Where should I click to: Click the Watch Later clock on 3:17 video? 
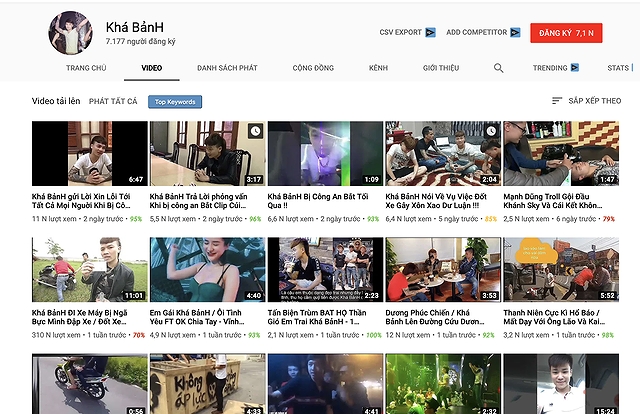256,131
